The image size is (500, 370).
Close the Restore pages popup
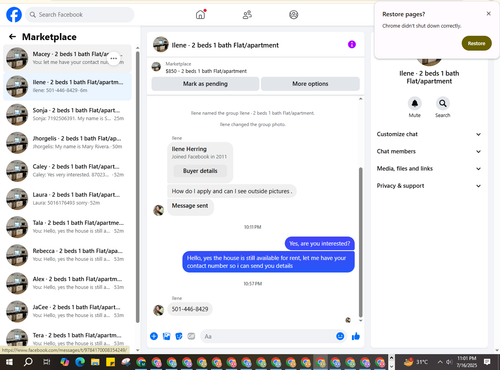pos(488,14)
